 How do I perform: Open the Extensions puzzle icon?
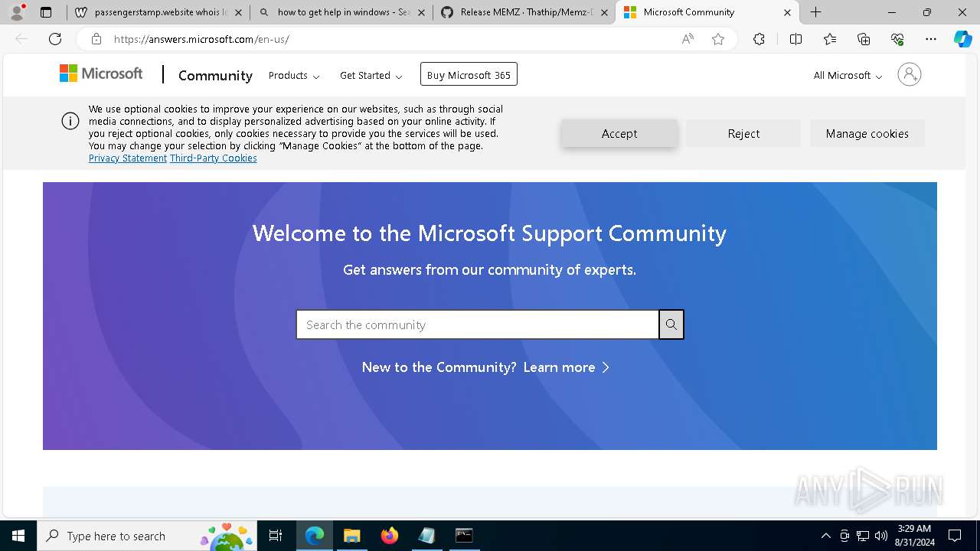click(x=759, y=39)
